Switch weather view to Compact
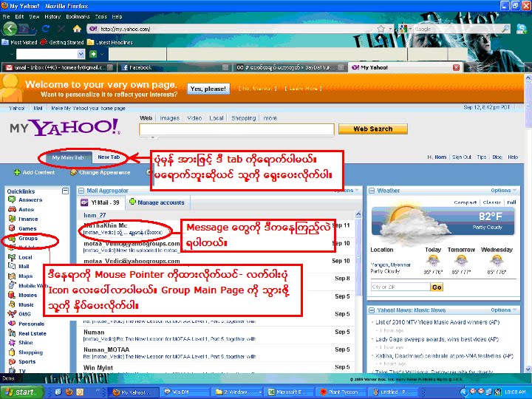This screenshot has height=399, width=532. point(465,202)
